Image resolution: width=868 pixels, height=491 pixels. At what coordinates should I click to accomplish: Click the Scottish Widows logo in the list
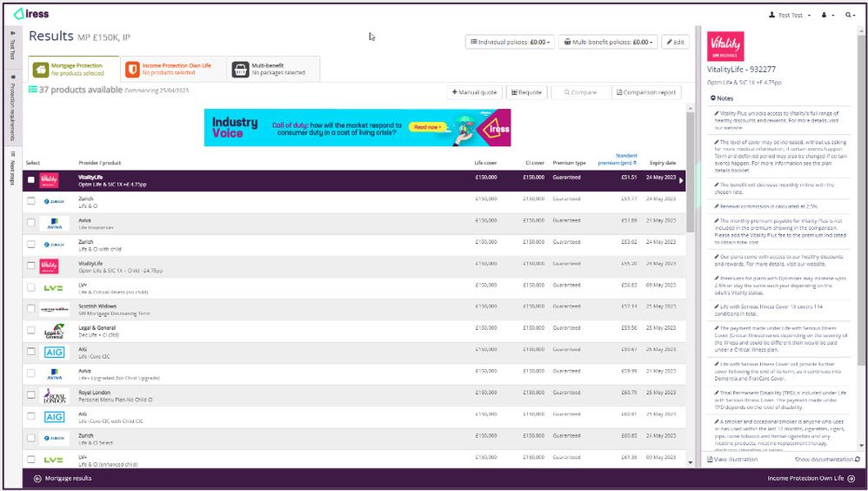click(x=54, y=309)
